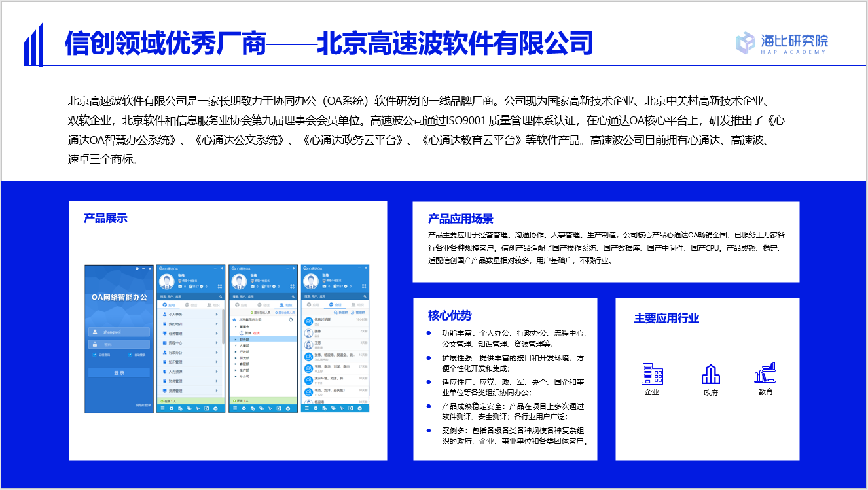
Task: Click home icon next to 北京集团总公司
Action: pos(234,320)
